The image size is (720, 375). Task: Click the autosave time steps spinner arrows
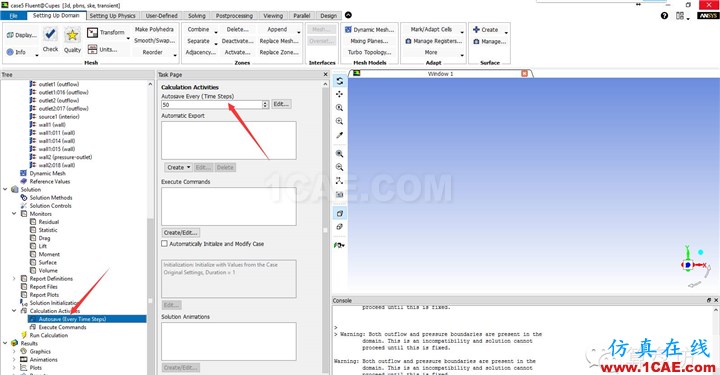[x=265, y=105]
